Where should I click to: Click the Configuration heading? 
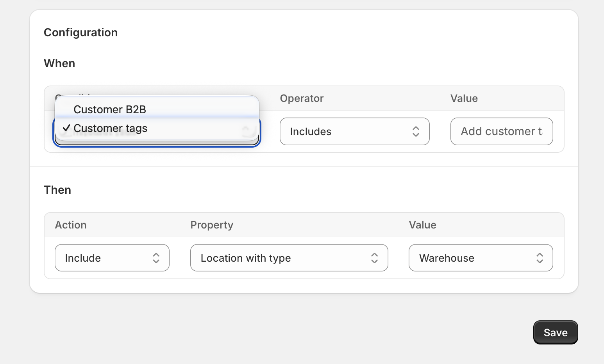tap(80, 32)
